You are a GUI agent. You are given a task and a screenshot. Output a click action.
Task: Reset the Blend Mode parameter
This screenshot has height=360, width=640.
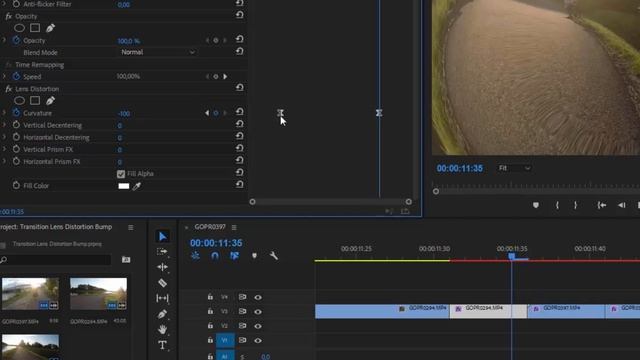[x=240, y=51]
